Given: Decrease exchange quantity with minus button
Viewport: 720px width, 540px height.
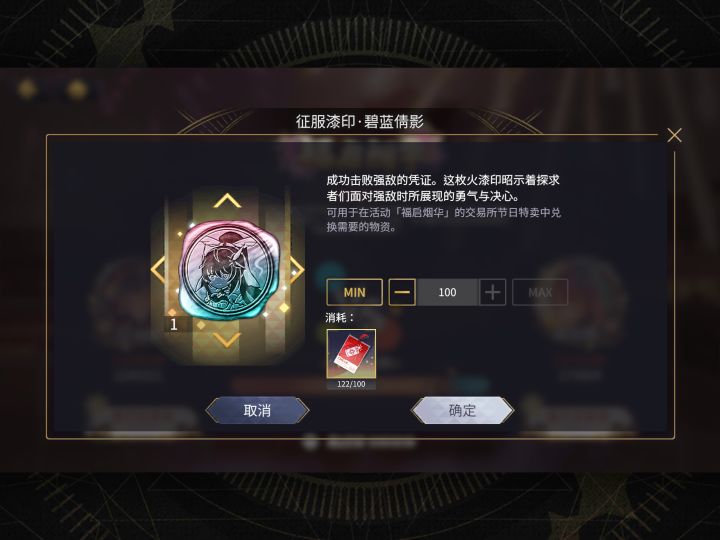Looking at the screenshot, I should pyautogui.click(x=402, y=292).
